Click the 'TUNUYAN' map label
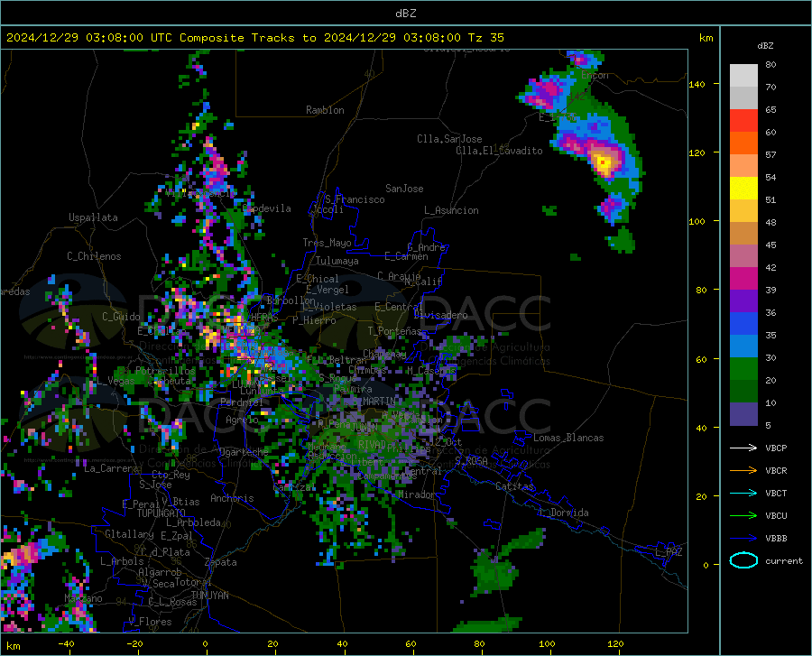 tap(209, 596)
